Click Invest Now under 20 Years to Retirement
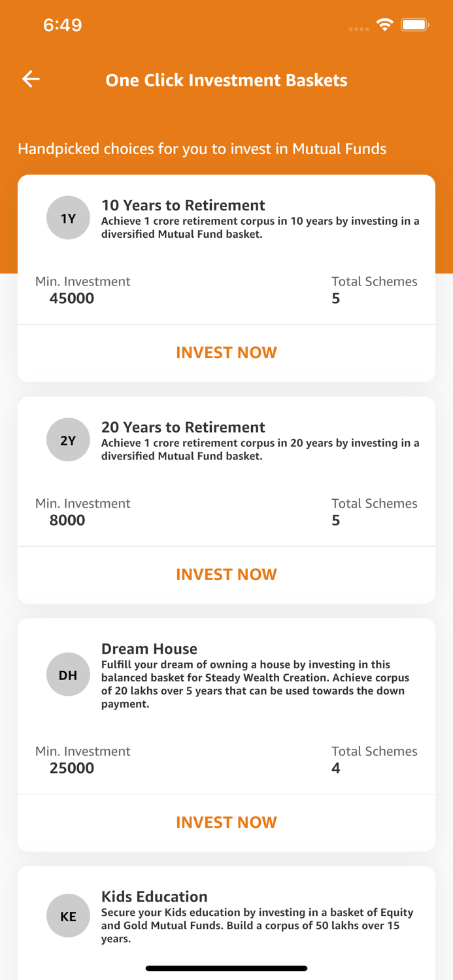 coord(226,574)
